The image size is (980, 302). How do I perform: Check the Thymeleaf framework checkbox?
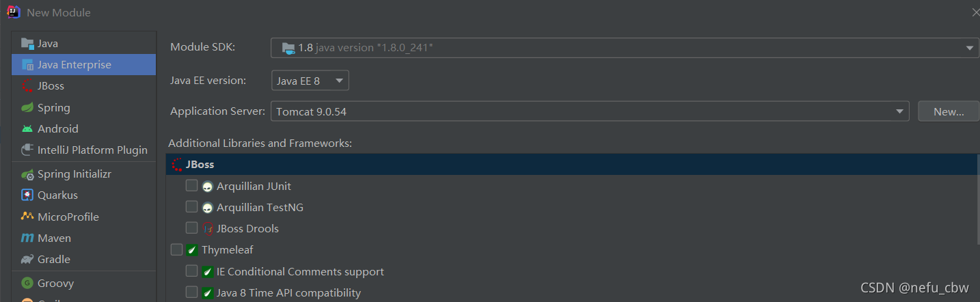176,249
